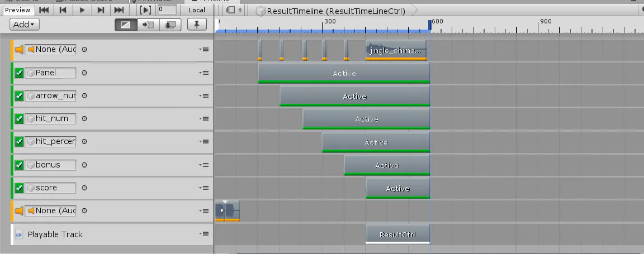The width and height of the screenshot is (644, 254).
Task: Toggle the arrow_num track checkbox
Action: coord(19,96)
